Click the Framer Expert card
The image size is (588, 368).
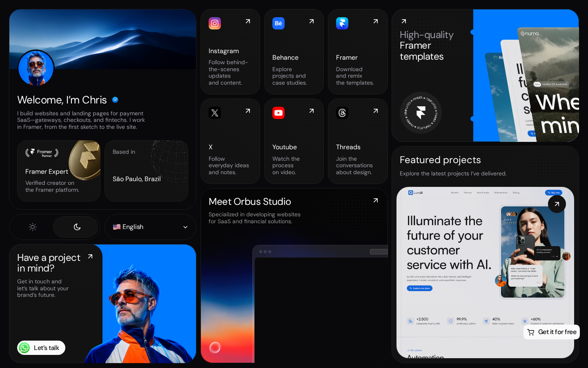pyautogui.click(x=59, y=171)
